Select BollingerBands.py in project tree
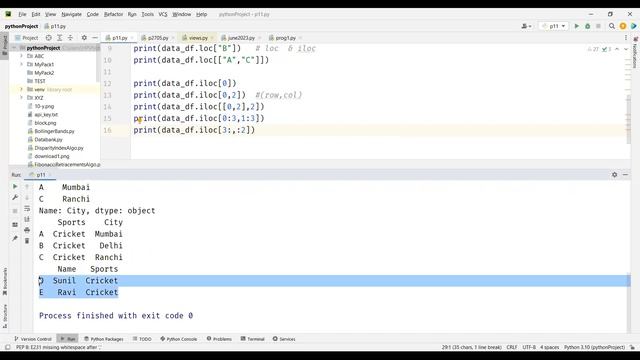 coord(54,131)
